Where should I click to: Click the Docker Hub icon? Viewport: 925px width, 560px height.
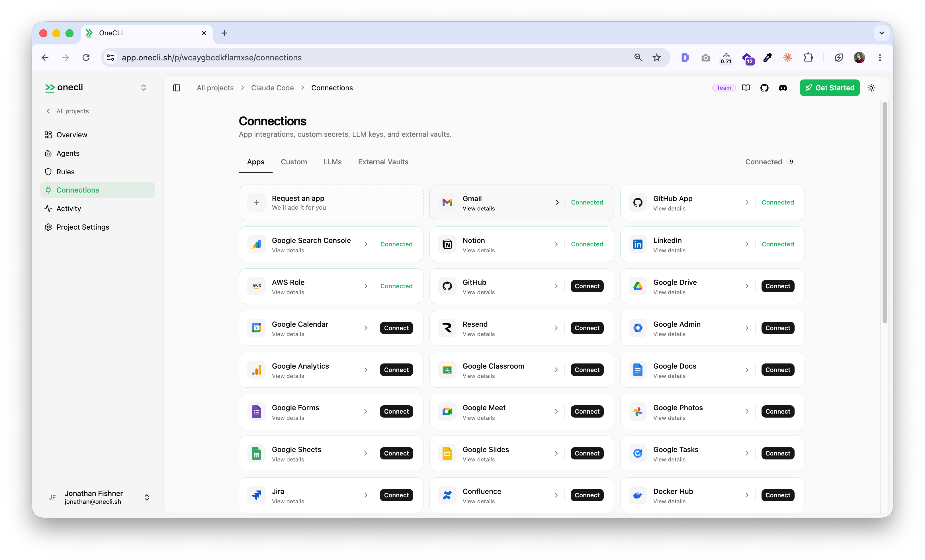pos(638,495)
